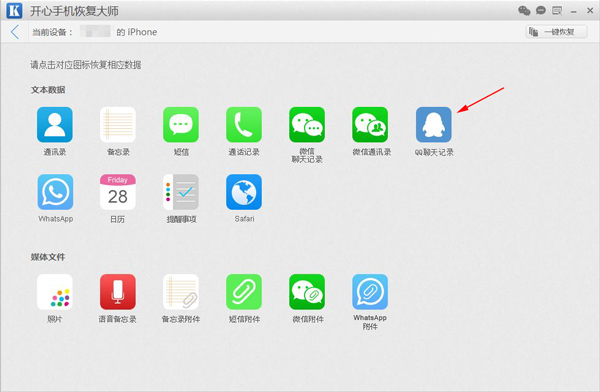
Task: Select the WhatsApp附件 attachments icon
Action: pyautogui.click(x=370, y=292)
